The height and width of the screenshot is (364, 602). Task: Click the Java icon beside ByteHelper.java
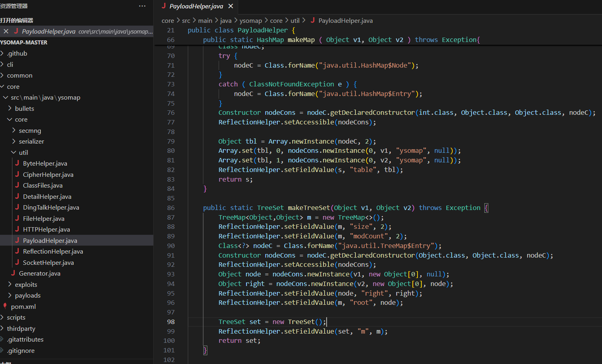pos(17,163)
